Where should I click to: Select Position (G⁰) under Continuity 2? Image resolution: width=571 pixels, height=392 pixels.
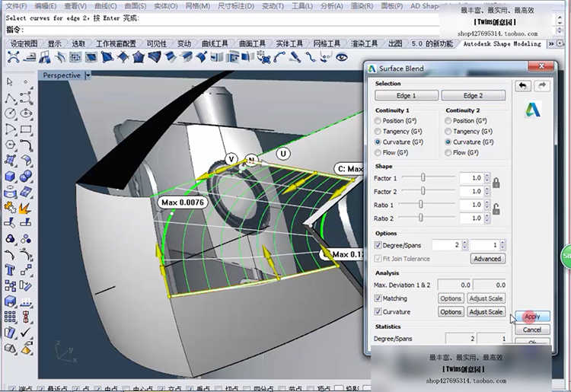click(x=448, y=121)
